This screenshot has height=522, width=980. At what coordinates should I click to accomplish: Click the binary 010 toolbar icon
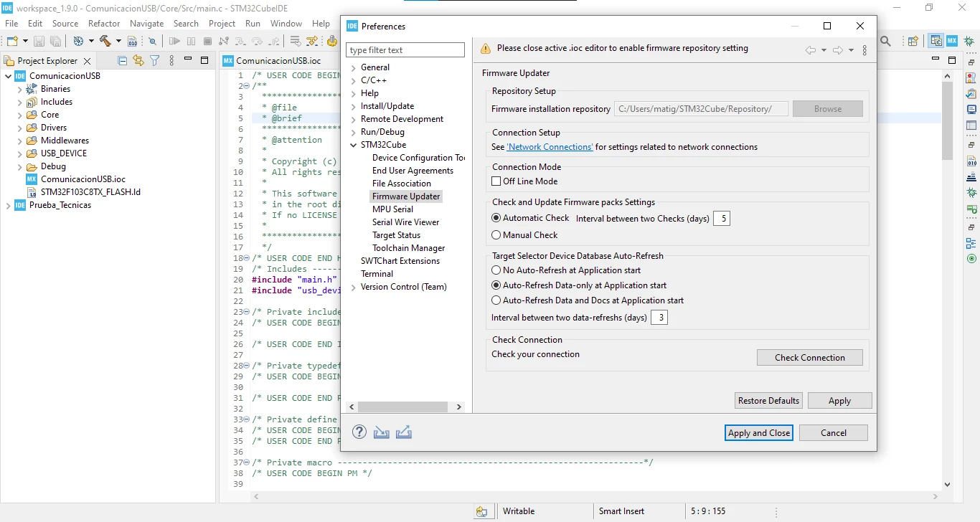coord(133,42)
